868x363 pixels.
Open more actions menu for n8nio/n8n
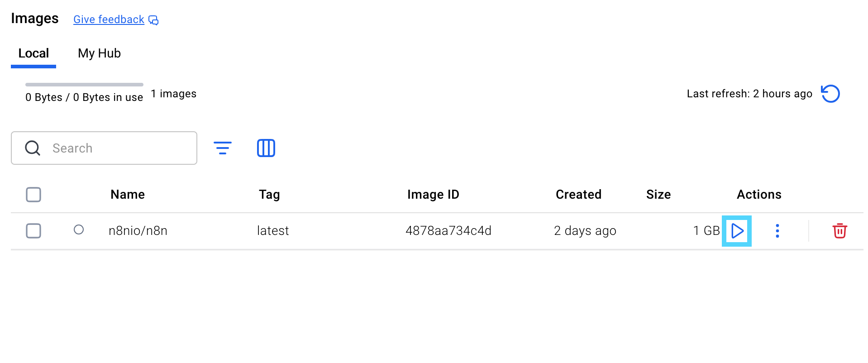coord(777,231)
